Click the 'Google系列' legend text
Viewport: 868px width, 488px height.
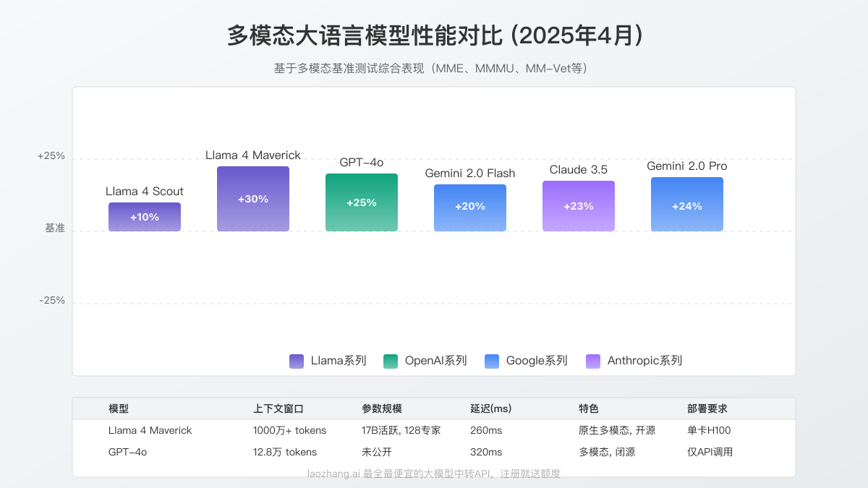(537, 361)
